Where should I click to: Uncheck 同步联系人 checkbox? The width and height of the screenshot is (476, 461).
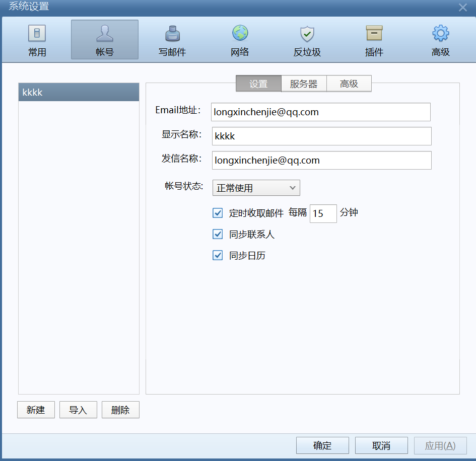pyautogui.click(x=218, y=234)
